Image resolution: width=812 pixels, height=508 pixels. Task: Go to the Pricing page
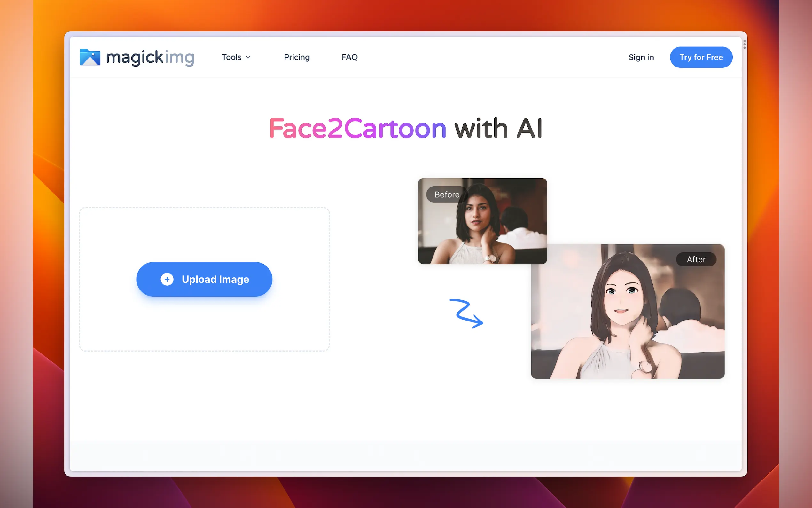[297, 57]
